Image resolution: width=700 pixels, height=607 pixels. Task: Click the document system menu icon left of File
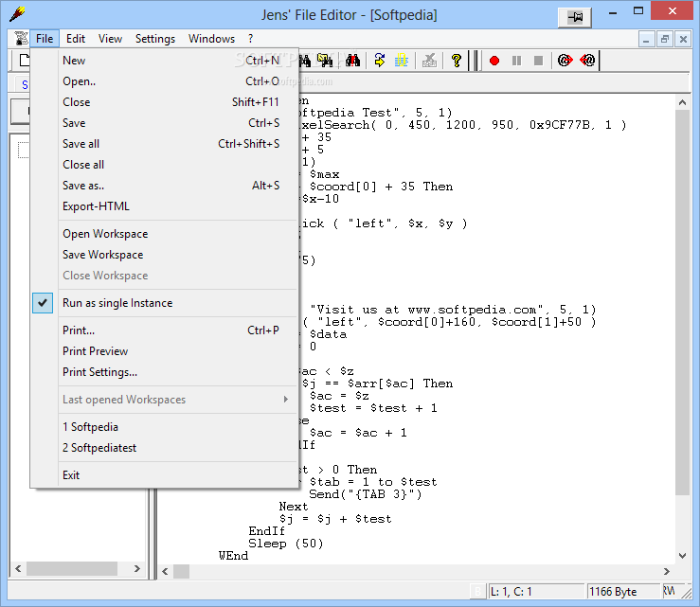21,39
